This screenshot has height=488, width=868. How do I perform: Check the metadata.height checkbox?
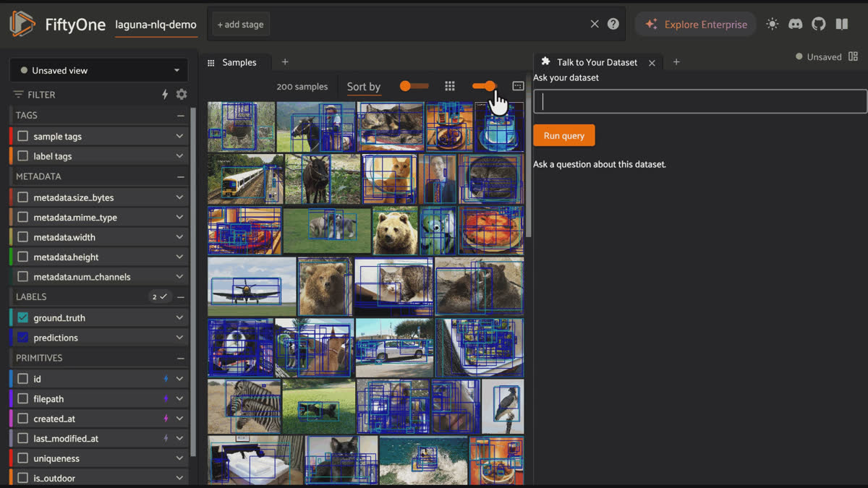tap(23, 257)
